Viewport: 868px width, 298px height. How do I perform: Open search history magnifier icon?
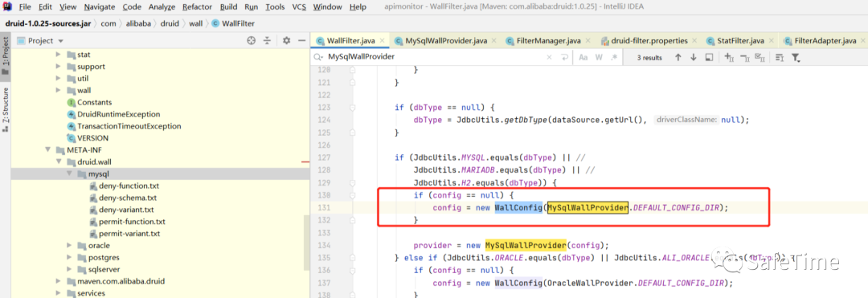coord(318,57)
